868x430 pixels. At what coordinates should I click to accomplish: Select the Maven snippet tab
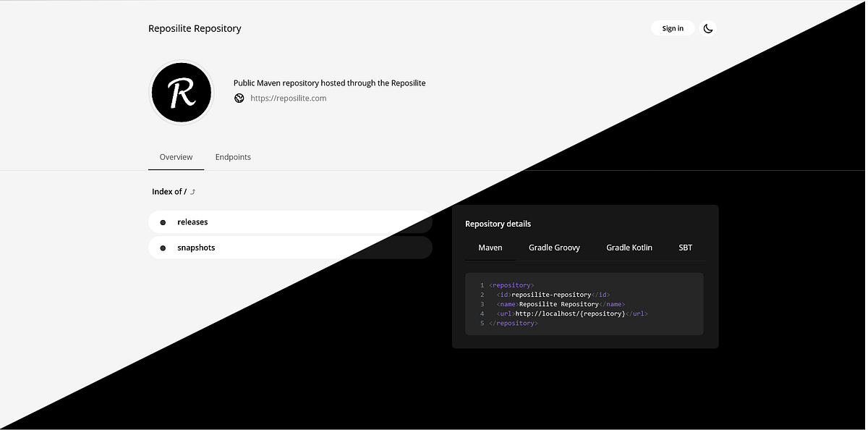490,247
